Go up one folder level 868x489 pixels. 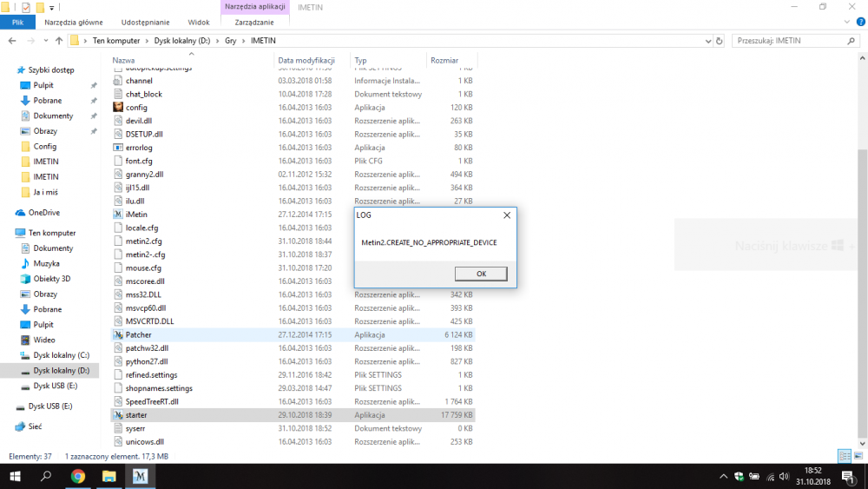click(x=59, y=41)
